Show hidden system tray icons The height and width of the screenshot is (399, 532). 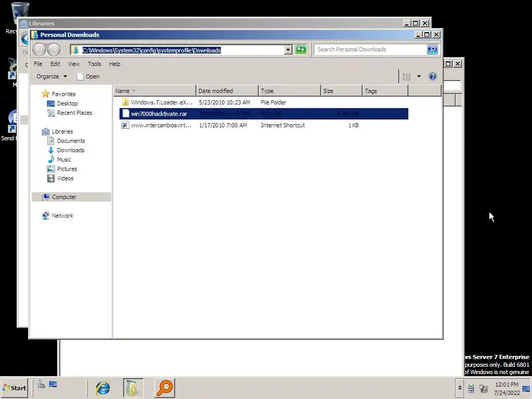(460, 388)
